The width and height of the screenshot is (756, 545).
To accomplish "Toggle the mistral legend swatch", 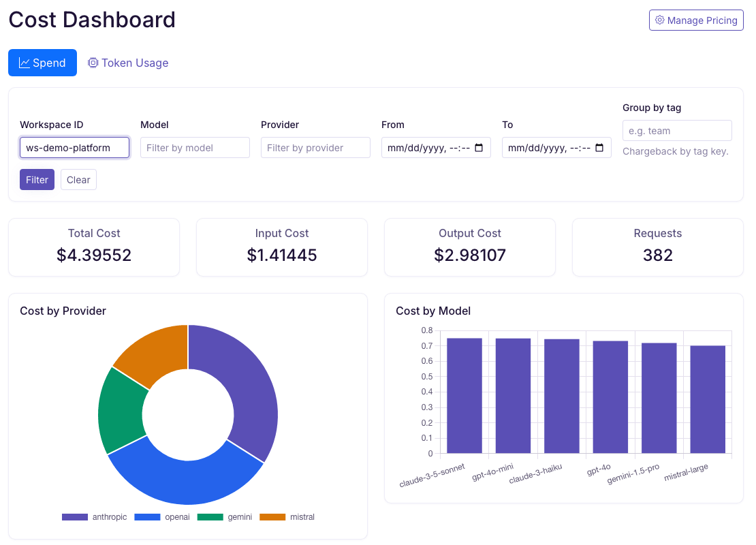I will point(272,517).
